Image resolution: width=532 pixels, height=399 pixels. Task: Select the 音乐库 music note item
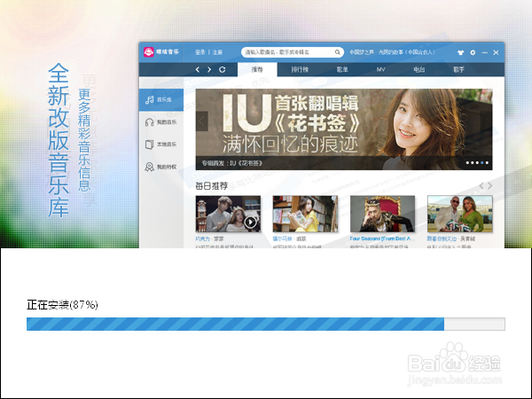[161, 99]
